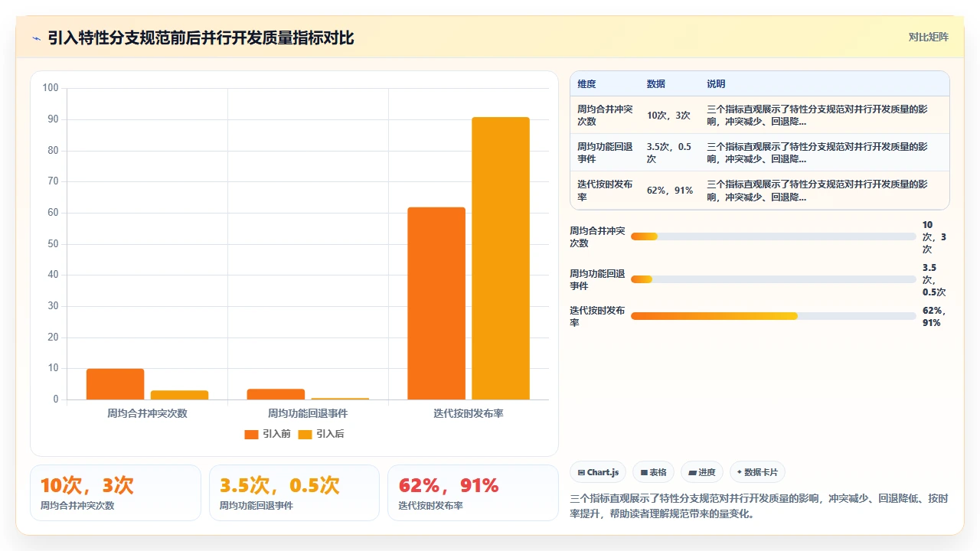980x551 pixels.
Task: Click the 62%，91% data card
Action: pyautogui.click(x=473, y=493)
